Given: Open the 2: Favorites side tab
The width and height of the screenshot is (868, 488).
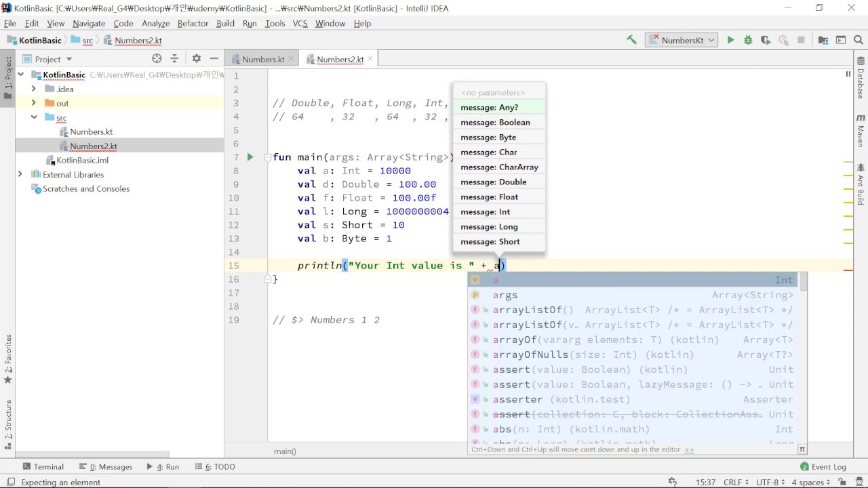Looking at the screenshot, I should click(x=8, y=359).
